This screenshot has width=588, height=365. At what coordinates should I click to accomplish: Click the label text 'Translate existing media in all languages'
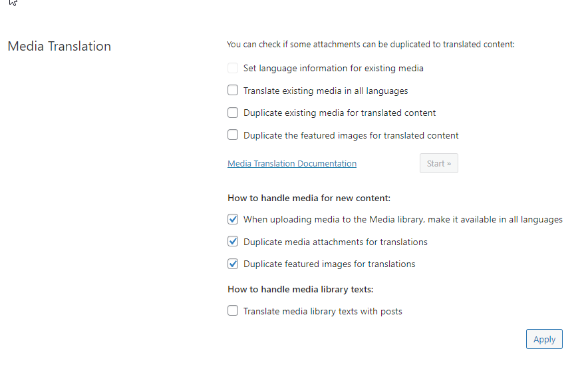coord(325,91)
